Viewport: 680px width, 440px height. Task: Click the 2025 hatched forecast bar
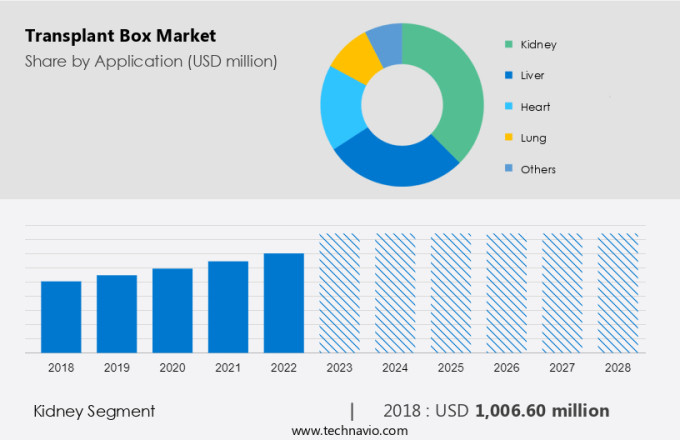451,293
